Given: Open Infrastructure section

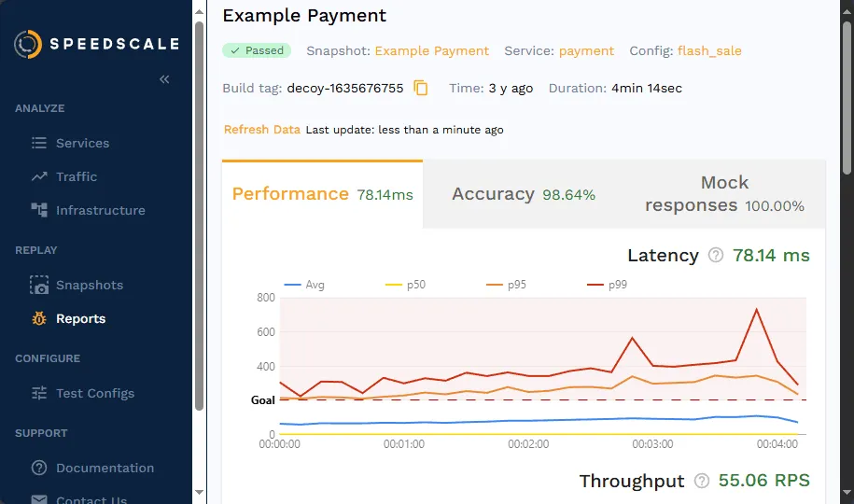Looking at the screenshot, I should pos(101,210).
